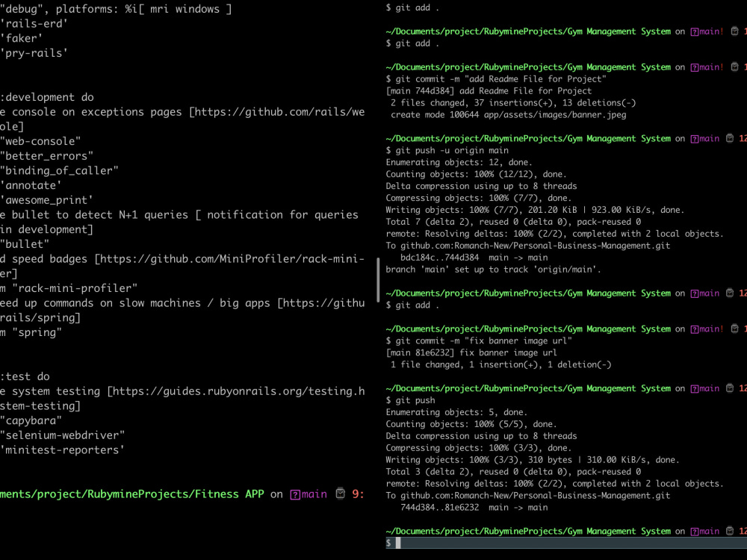Click '1 file changed, 1 insertion(+), 1 deletion(-)'
This screenshot has height=560, width=747.
coord(500,365)
